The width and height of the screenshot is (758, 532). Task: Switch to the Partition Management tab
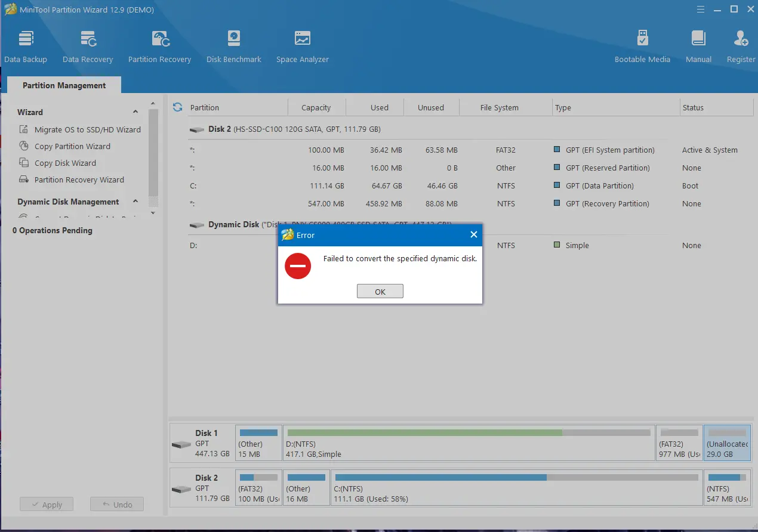[x=64, y=85]
